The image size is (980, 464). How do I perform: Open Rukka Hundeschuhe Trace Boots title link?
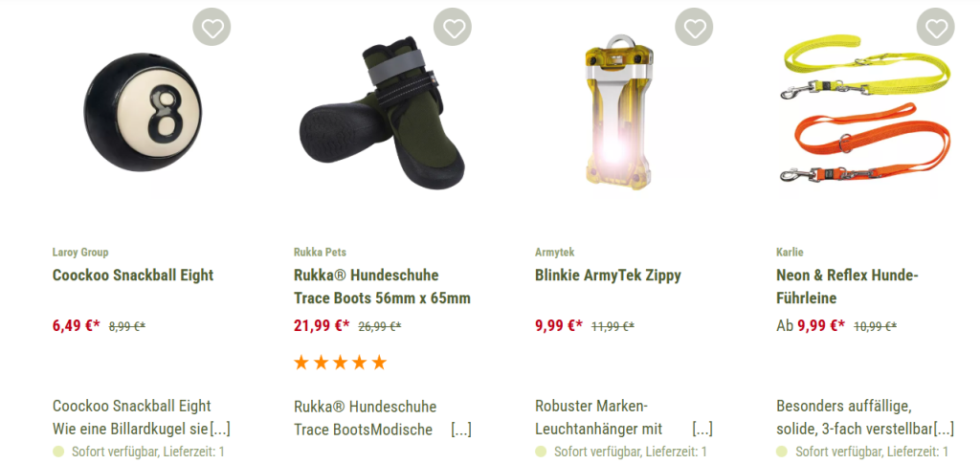pyautogui.click(x=382, y=287)
